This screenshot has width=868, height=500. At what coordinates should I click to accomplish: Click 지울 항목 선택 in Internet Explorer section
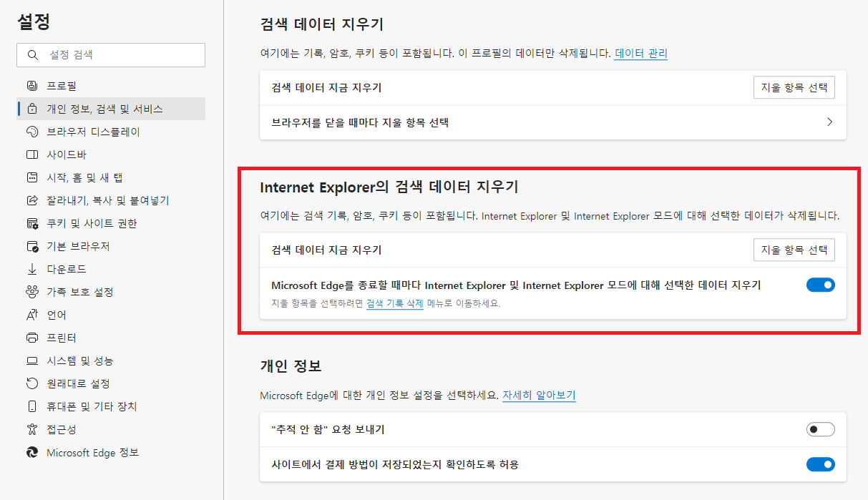pyautogui.click(x=794, y=250)
